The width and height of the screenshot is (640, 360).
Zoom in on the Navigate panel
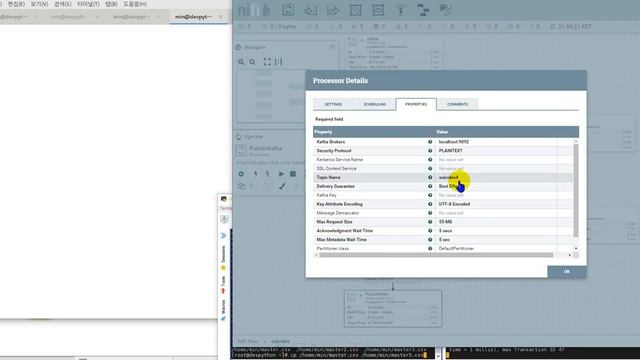(x=241, y=62)
